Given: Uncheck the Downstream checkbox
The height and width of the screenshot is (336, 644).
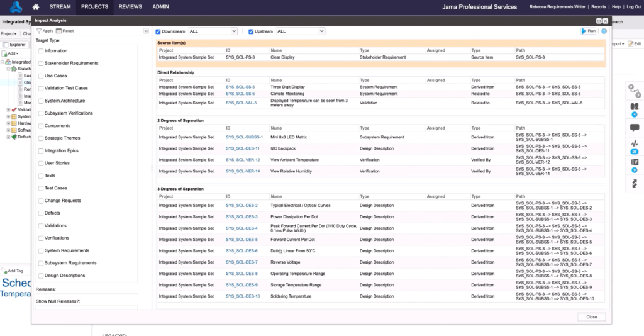Looking at the screenshot, I should coord(158,31).
